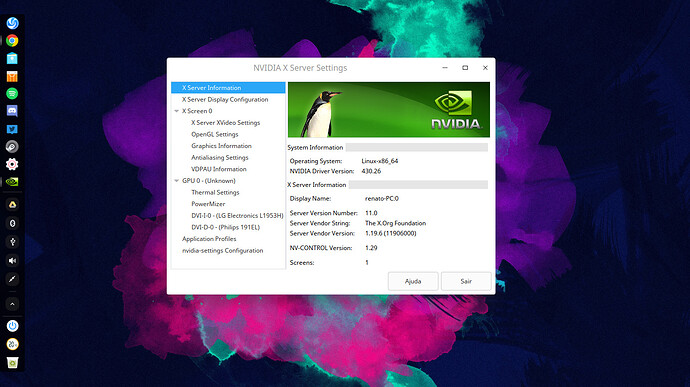Viewport: 690px width, 387px height.
Task: Open the trash bin in the dock
Action: (12, 363)
